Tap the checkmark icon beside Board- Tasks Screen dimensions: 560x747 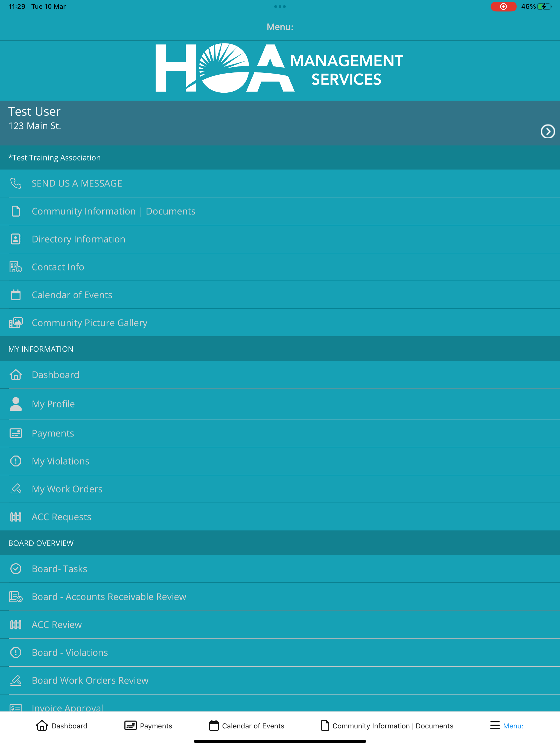coord(16,569)
